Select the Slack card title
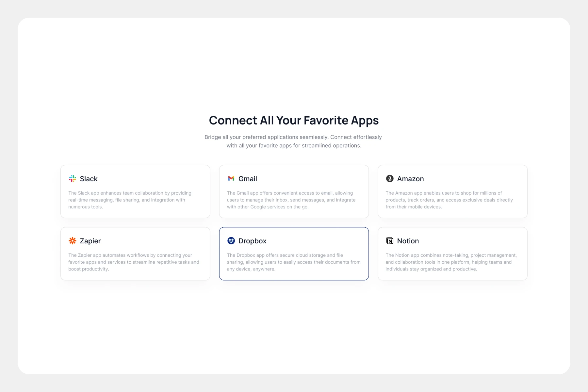The image size is (588, 392). pos(89,179)
